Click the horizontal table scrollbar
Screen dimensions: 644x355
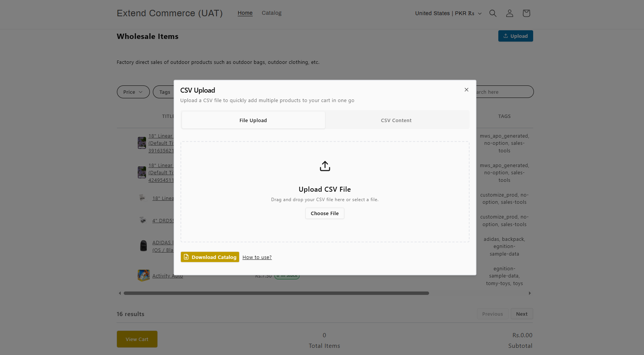point(276,293)
